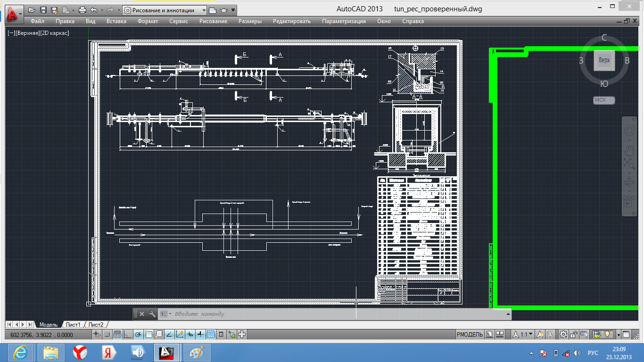Open the Редактировать menu
This screenshot has height=362, width=644.
292,21
